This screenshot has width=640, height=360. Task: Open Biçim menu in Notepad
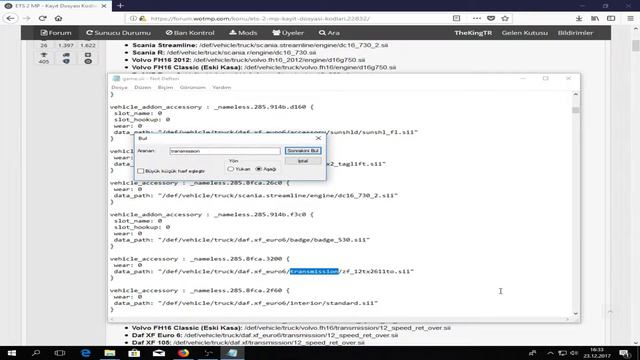(x=165, y=87)
